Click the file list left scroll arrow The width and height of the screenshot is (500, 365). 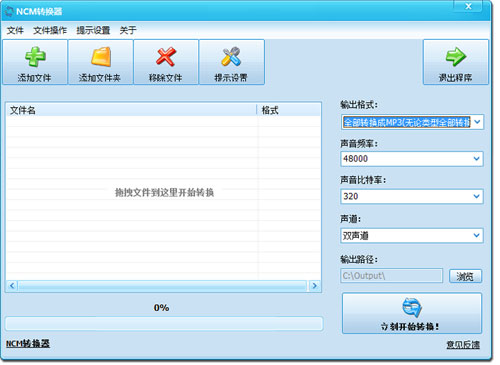click(x=12, y=286)
